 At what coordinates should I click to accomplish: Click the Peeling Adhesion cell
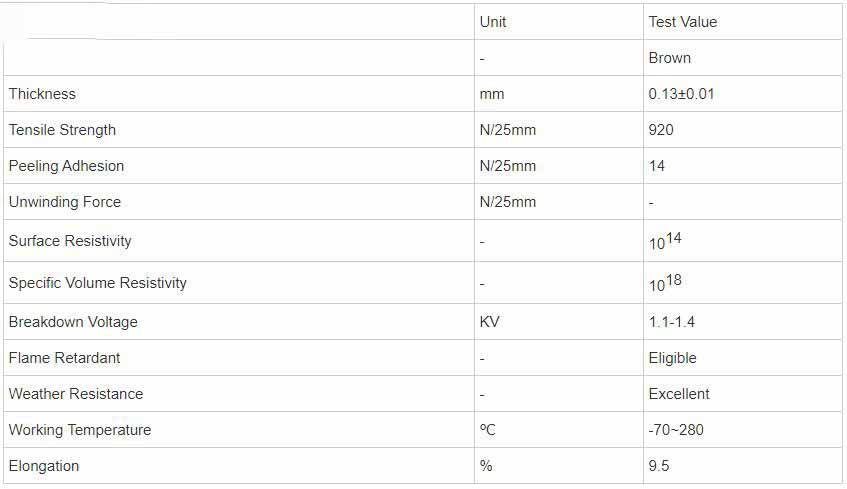66,166
